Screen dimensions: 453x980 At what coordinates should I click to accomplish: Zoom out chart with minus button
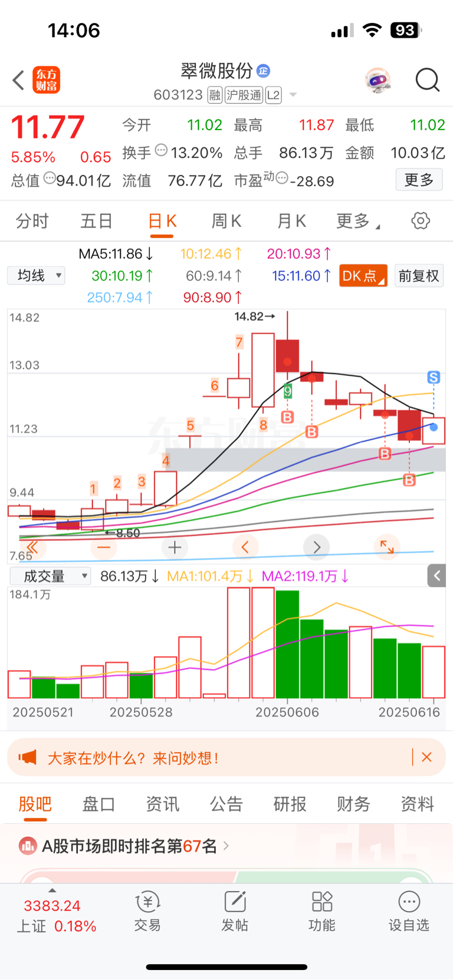(104, 547)
